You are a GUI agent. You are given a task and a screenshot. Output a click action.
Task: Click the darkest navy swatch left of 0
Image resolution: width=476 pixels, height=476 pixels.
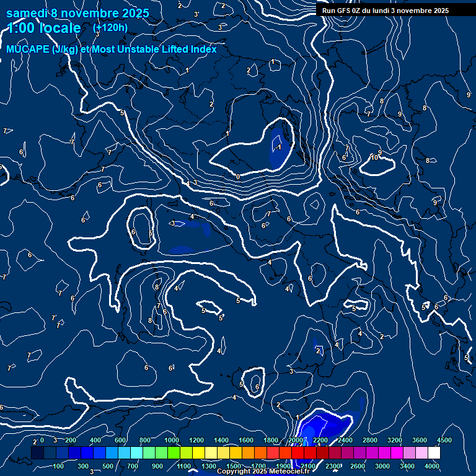37,452
